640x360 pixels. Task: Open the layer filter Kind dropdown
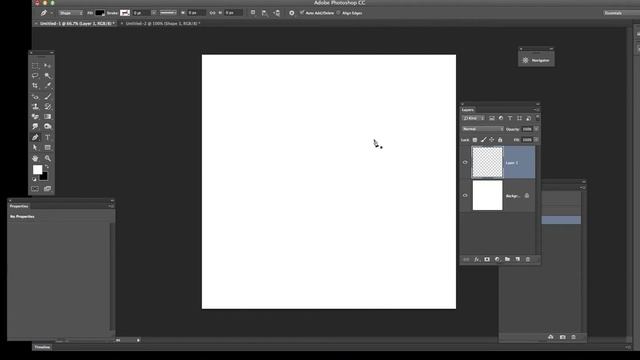pyautogui.click(x=473, y=118)
